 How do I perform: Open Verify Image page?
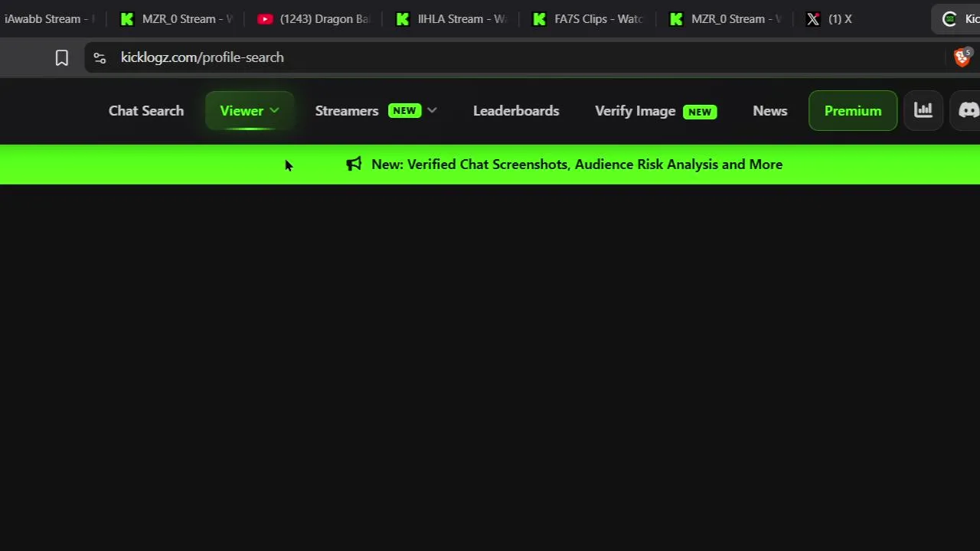tap(655, 111)
